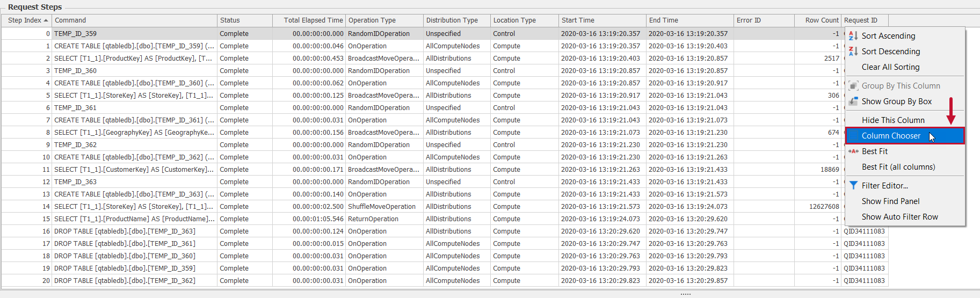Open the Column Chooser

tap(905, 136)
